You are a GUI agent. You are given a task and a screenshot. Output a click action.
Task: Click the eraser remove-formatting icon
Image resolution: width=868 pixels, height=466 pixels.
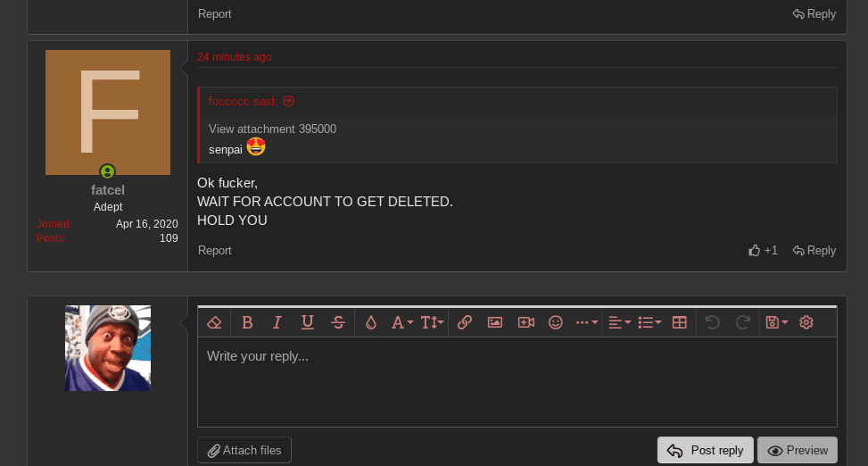(214, 323)
